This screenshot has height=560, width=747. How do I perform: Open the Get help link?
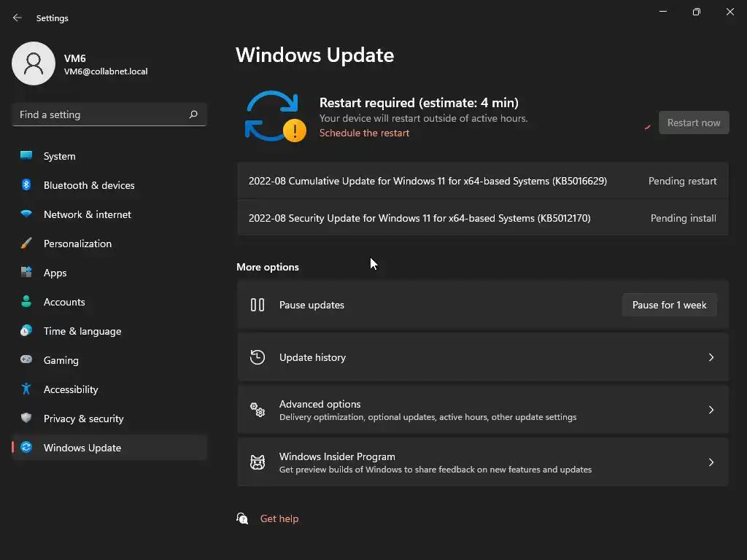click(x=279, y=518)
